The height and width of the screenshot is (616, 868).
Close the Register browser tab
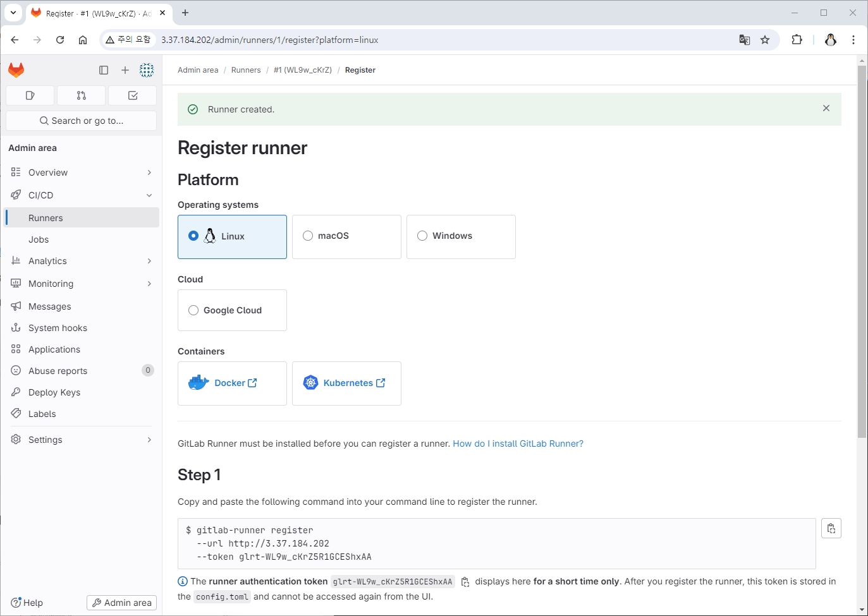[x=162, y=13]
